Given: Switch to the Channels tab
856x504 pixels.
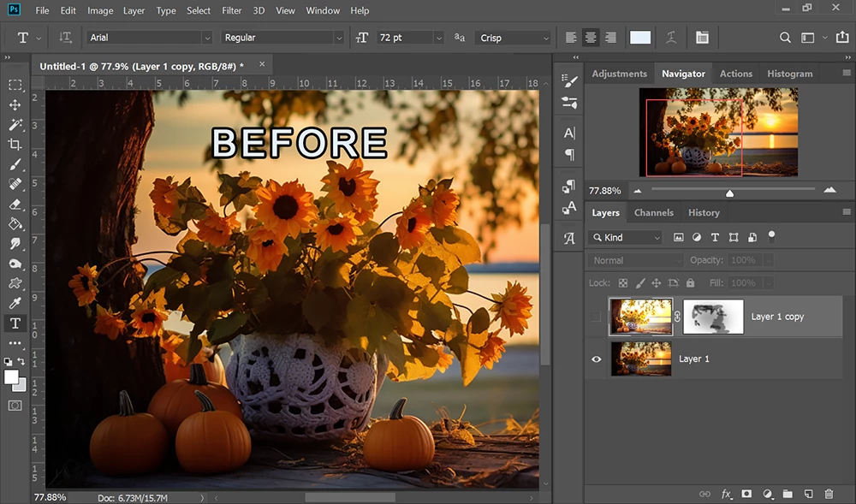Looking at the screenshot, I should pos(653,212).
